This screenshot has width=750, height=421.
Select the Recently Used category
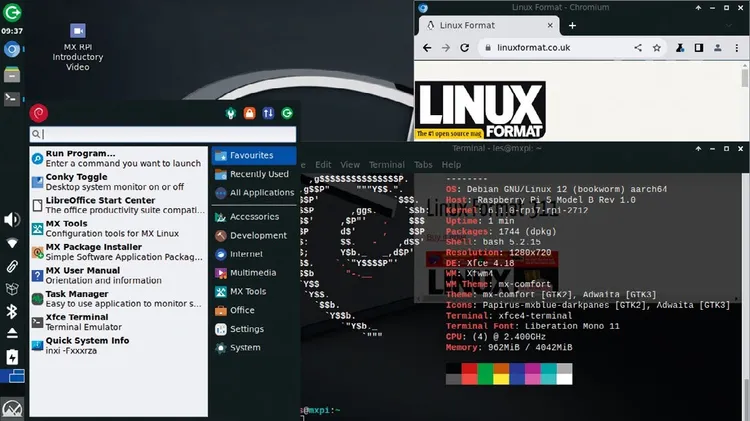[254, 174]
